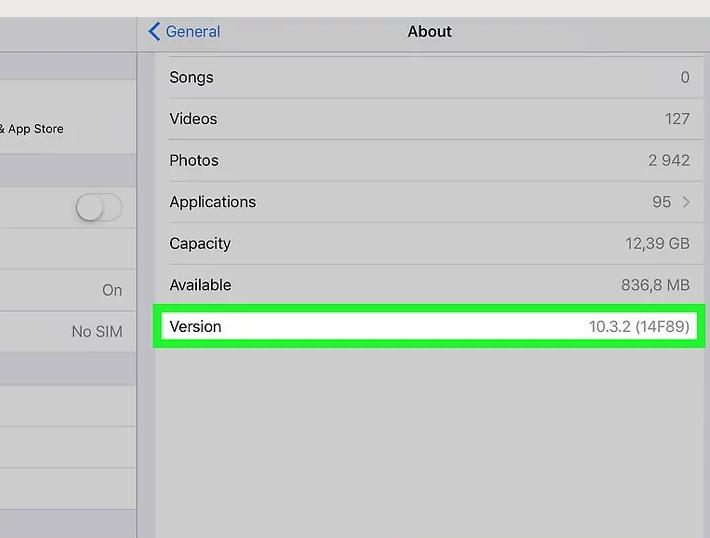Tap the Videos row label
710x538 pixels.
193,119
